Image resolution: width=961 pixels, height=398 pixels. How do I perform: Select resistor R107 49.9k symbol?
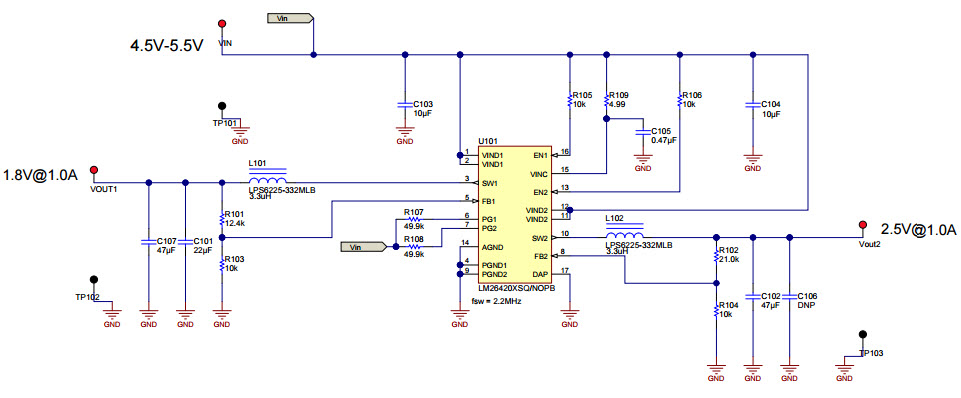tap(414, 219)
